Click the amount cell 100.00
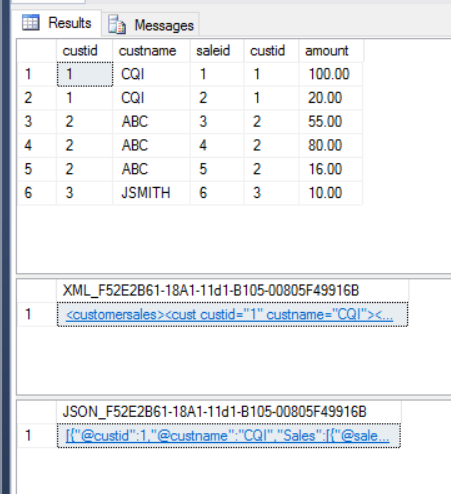 click(331, 74)
